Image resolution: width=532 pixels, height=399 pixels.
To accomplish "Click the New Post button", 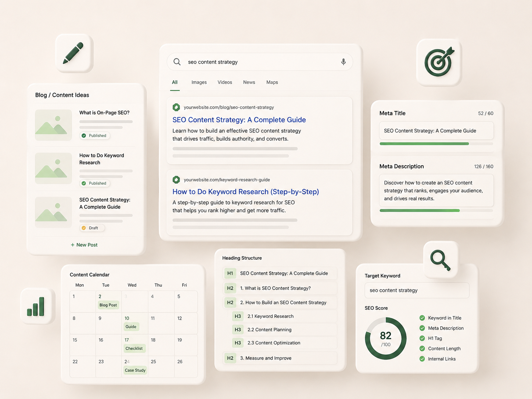I will coord(84,245).
